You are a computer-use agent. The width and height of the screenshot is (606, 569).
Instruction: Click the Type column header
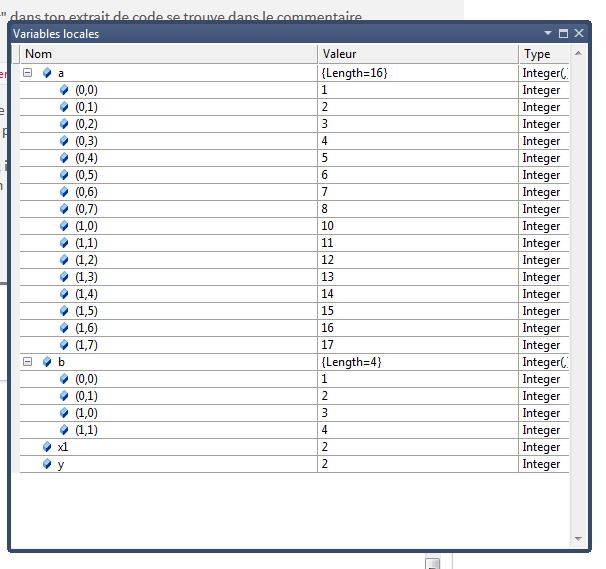pos(544,54)
